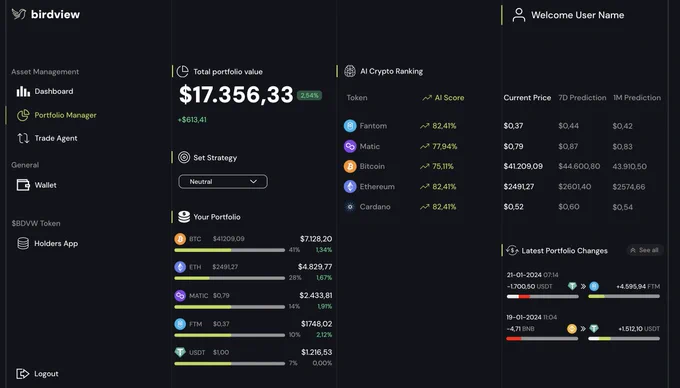
Task: Click the MATIC coin icon in Your Portfolio
Action: [x=180, y=296]
